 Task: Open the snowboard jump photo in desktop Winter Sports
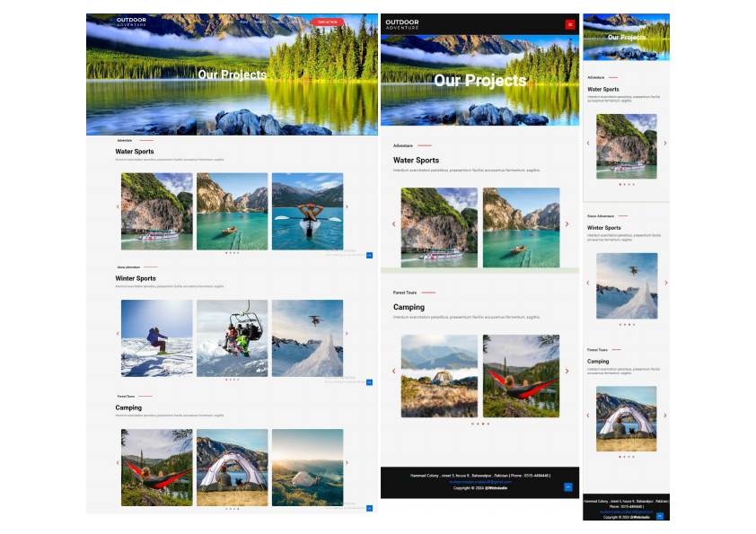click(308, 337)
